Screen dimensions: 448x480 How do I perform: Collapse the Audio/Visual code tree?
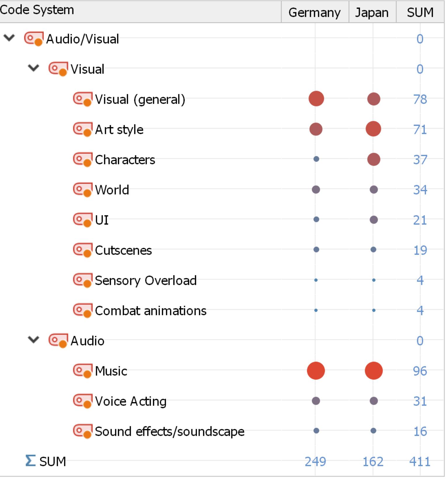click(9, 38)
